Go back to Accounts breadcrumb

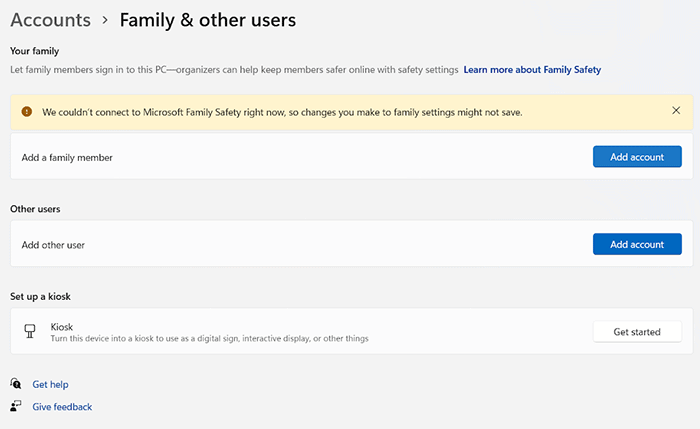pyautogui.click(x=50, y=20)
